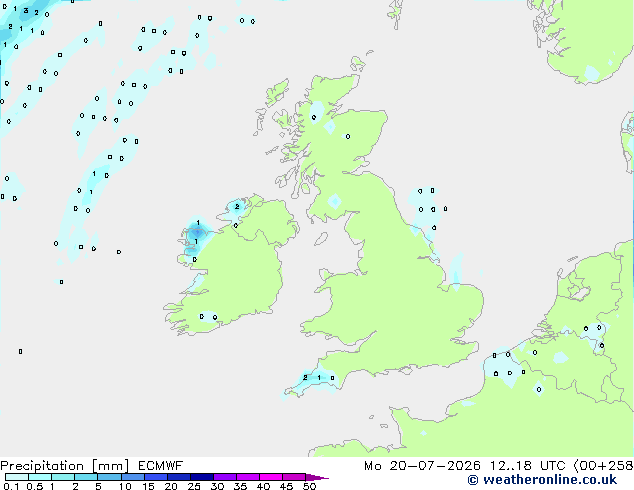Click the '12..18 UTC' time range text
634x490 pixels.
[527, 466]
